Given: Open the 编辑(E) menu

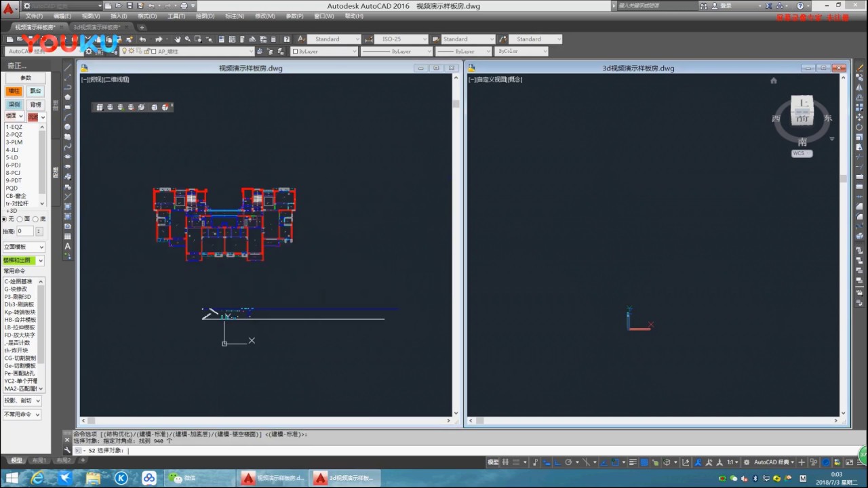Looking at the screenshot, I should coord(62,16).
